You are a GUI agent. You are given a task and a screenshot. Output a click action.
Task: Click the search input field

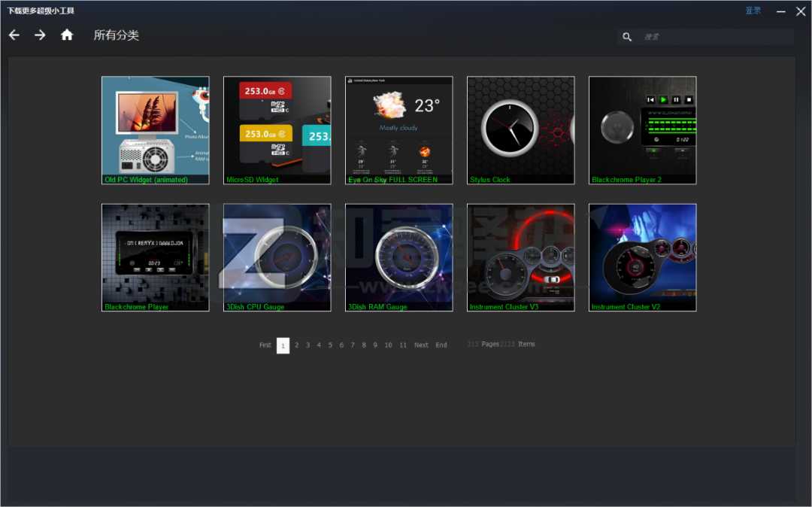714,37
